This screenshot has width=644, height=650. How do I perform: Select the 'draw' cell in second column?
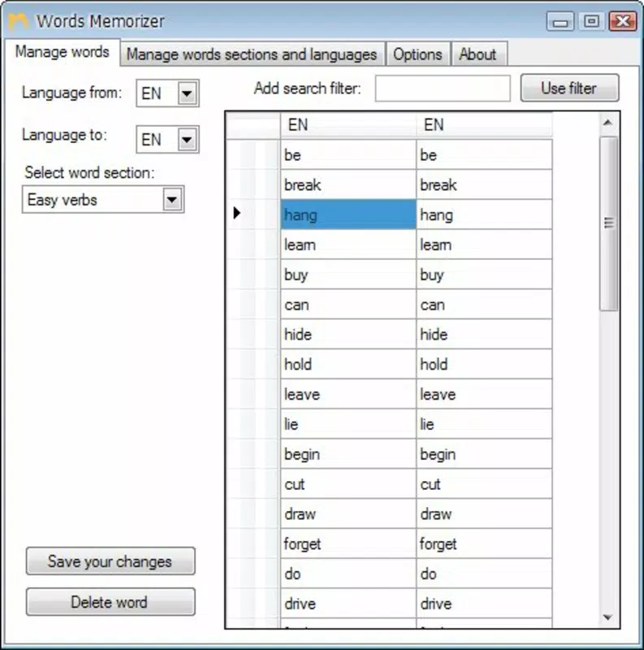[x=484, y=513]
